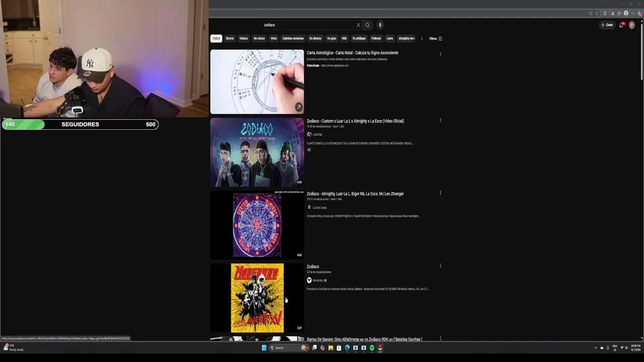Select the No vistos filter chip

pos(259,38)
